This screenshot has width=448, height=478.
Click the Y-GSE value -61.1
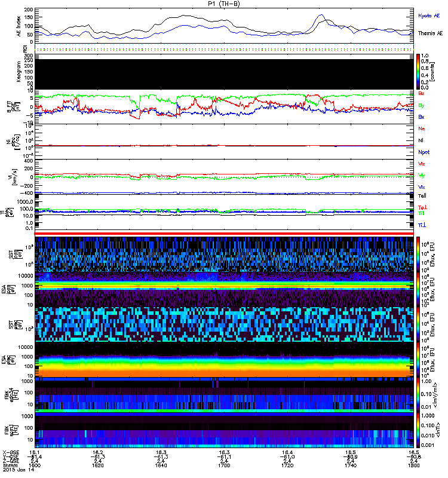click(224, 456)
